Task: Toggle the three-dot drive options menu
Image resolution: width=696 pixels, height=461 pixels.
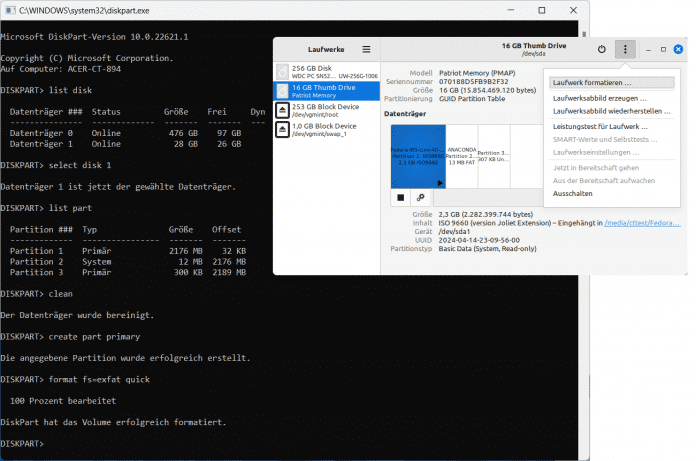Action: [626, 49]
